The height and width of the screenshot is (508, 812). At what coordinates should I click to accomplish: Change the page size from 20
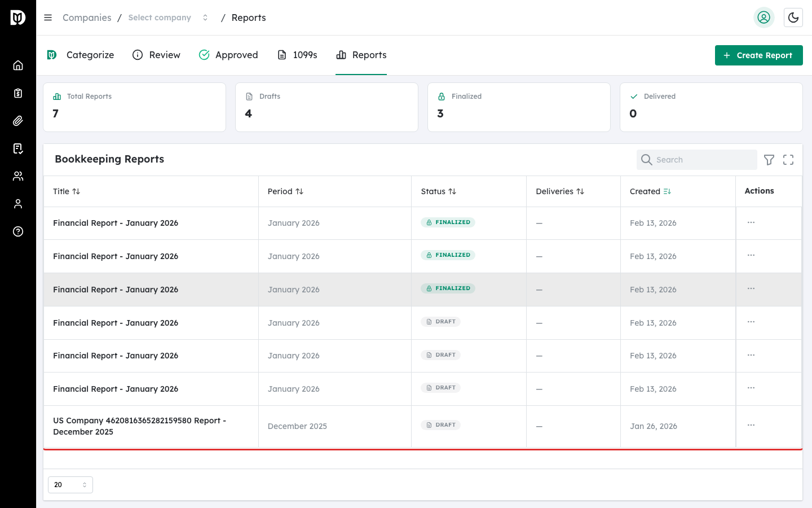[x=70, y=484]
